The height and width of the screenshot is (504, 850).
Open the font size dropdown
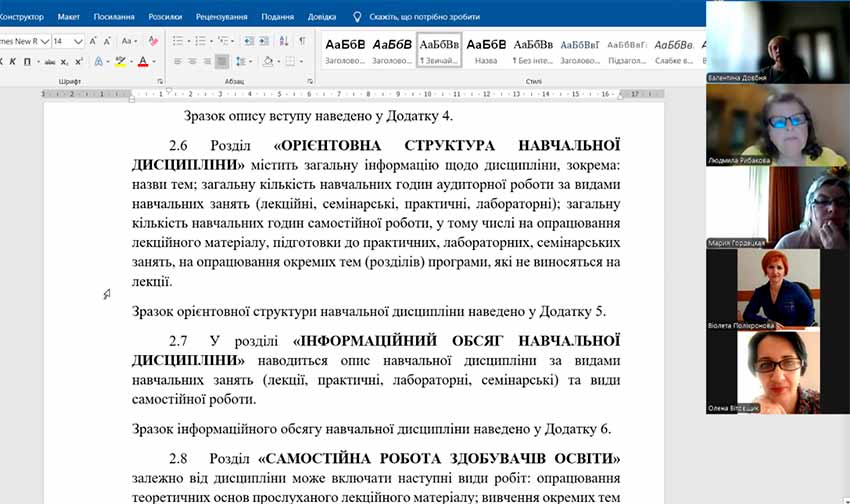(77, 41)
